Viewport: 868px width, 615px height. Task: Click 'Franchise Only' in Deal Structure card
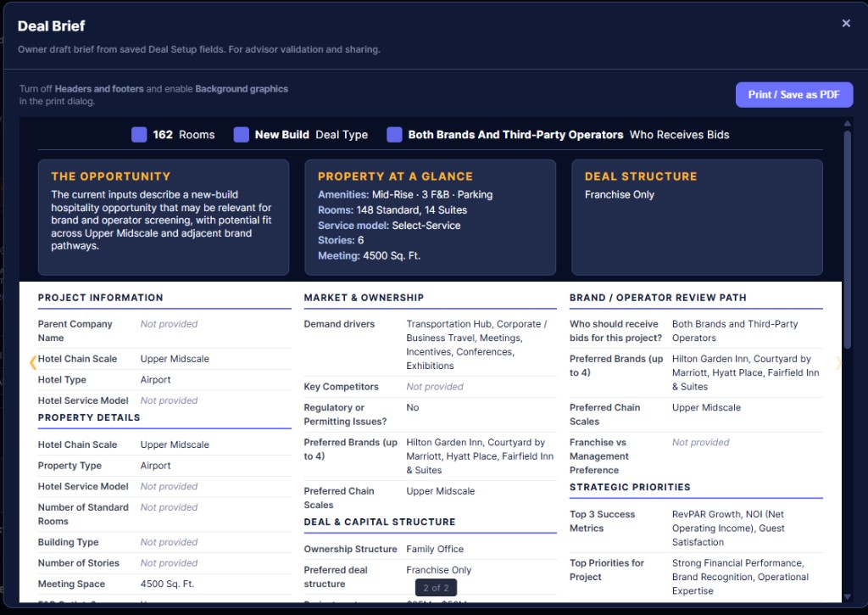(x=620, y=194)
